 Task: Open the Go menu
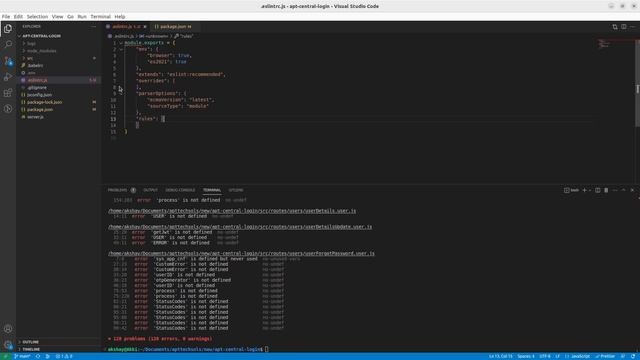tap(70, 17)
